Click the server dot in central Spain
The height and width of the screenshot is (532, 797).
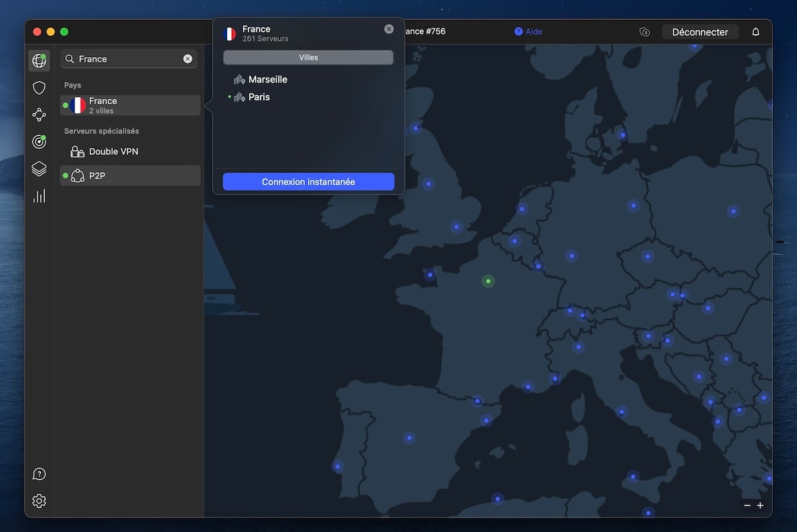click(x=409, y=438)
